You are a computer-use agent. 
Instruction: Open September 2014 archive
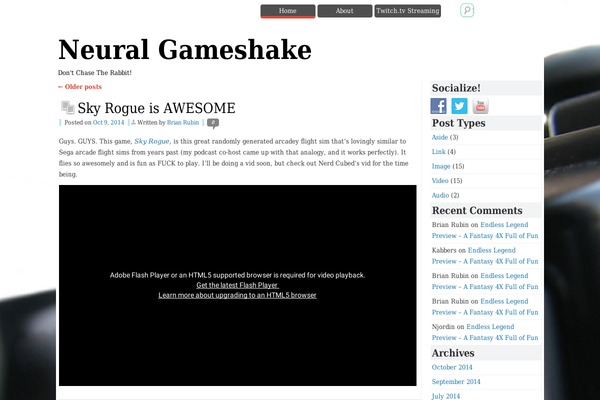[x=456, y=382]
